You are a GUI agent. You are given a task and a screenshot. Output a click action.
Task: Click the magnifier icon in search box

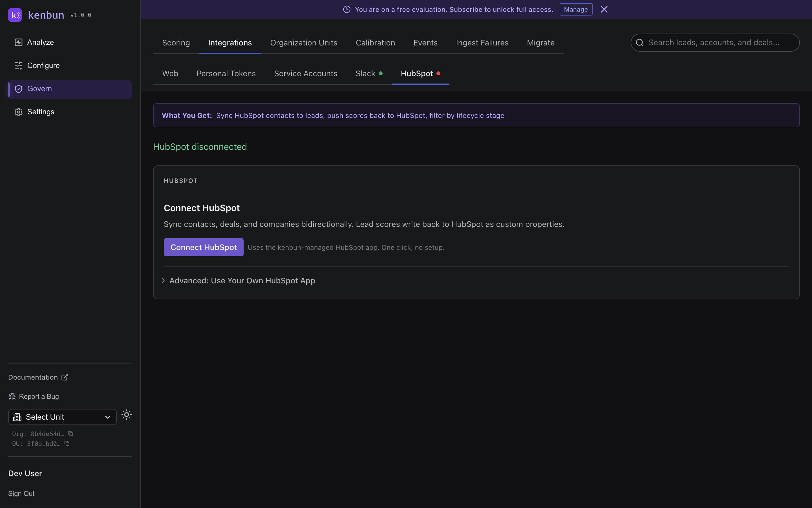coord(639,43)
